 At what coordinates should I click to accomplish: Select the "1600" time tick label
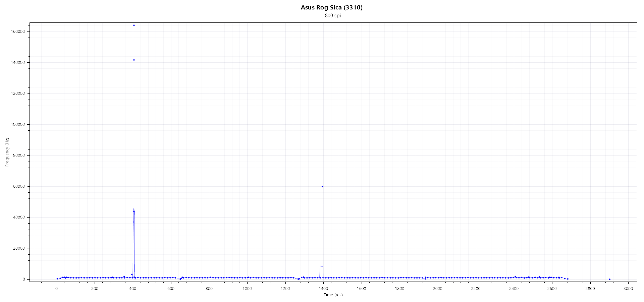(x=362, y=289)
